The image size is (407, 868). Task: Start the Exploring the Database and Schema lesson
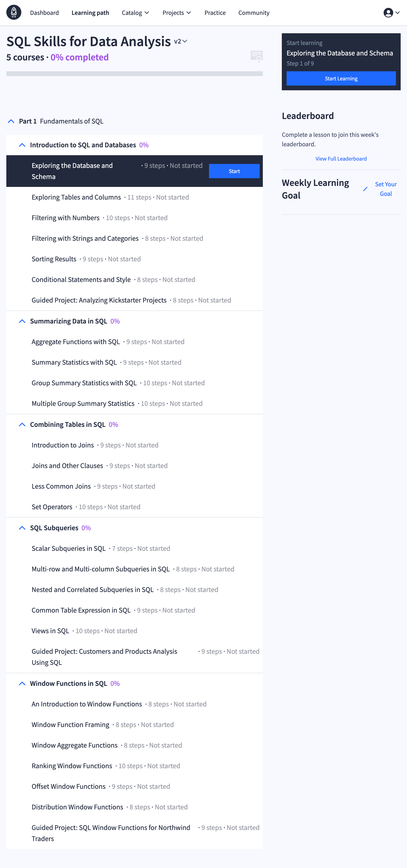click(234, 171)
